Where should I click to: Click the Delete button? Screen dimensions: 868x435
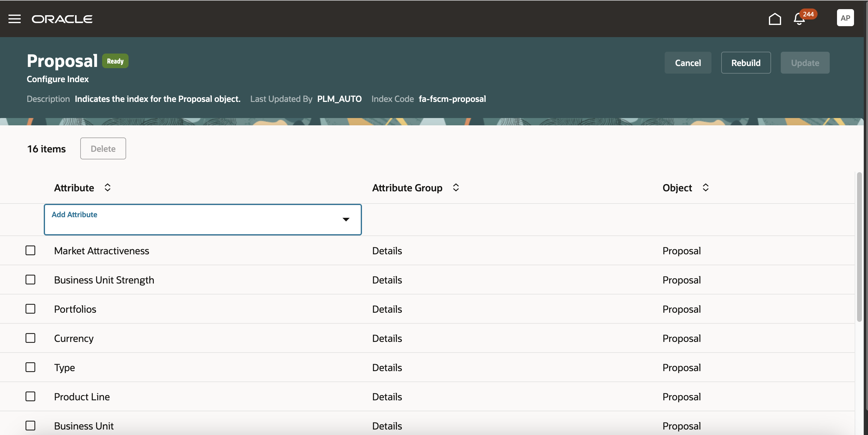(x=103, y=149)
